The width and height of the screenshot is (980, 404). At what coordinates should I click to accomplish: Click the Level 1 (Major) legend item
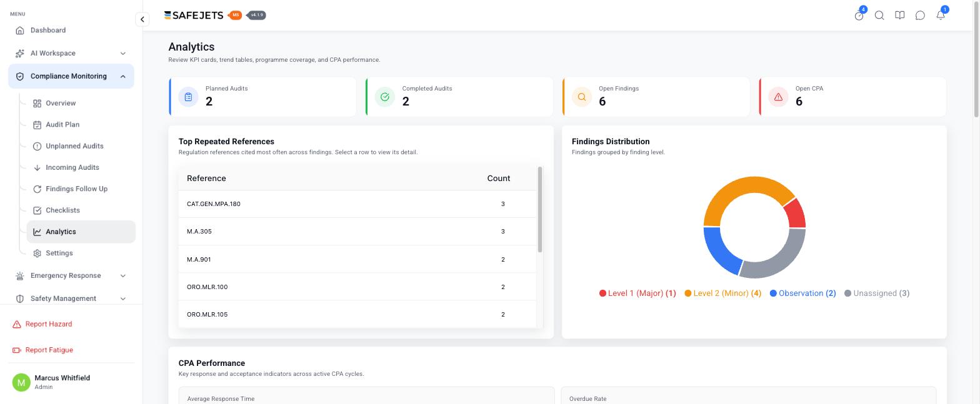click(x=637, y=293)
